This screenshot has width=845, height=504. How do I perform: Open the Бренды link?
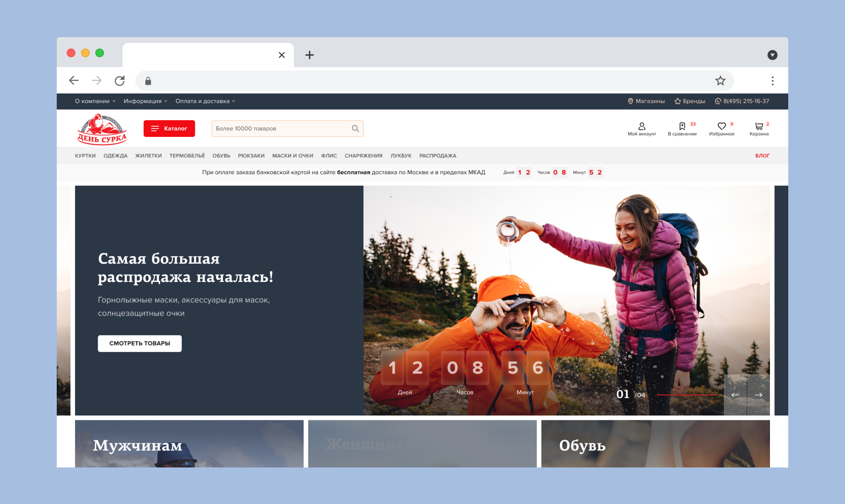[690, 101]
